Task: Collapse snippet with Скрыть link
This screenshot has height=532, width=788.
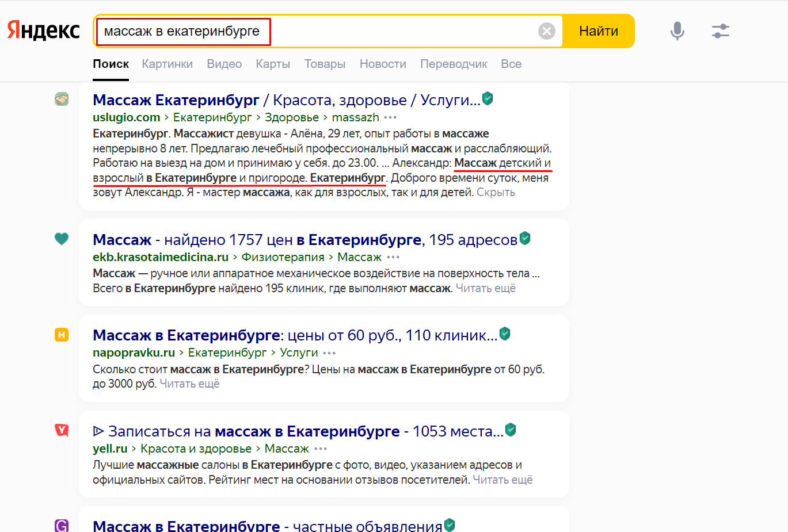Action: click(x=496, y=193)
